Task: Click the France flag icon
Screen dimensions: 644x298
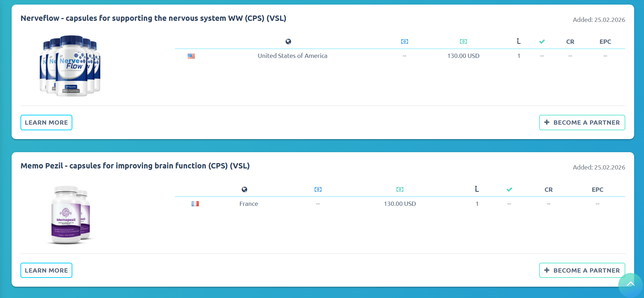Action: pyautogui.click(x=195, y=204)
